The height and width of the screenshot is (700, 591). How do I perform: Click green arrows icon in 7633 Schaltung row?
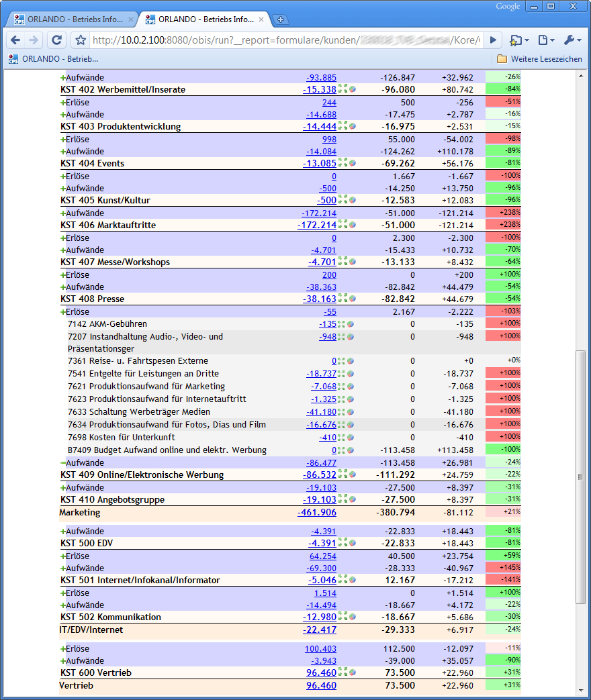[341, 412]
